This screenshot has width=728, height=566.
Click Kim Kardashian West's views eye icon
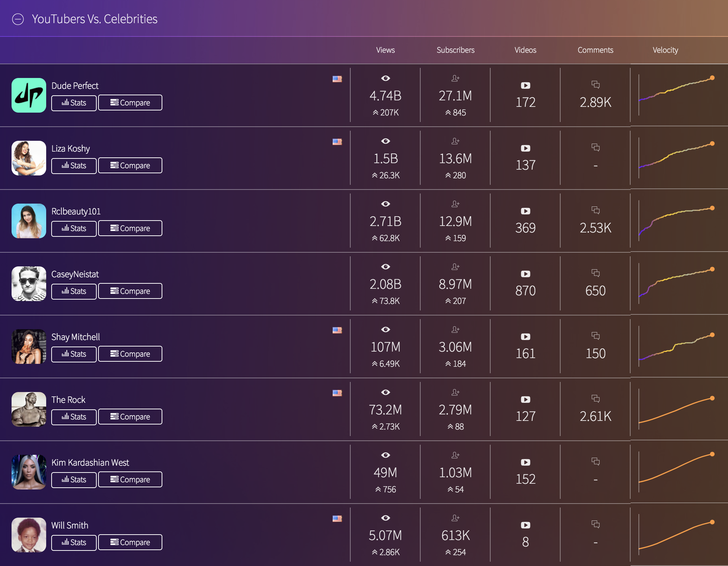tap(385, 455)
